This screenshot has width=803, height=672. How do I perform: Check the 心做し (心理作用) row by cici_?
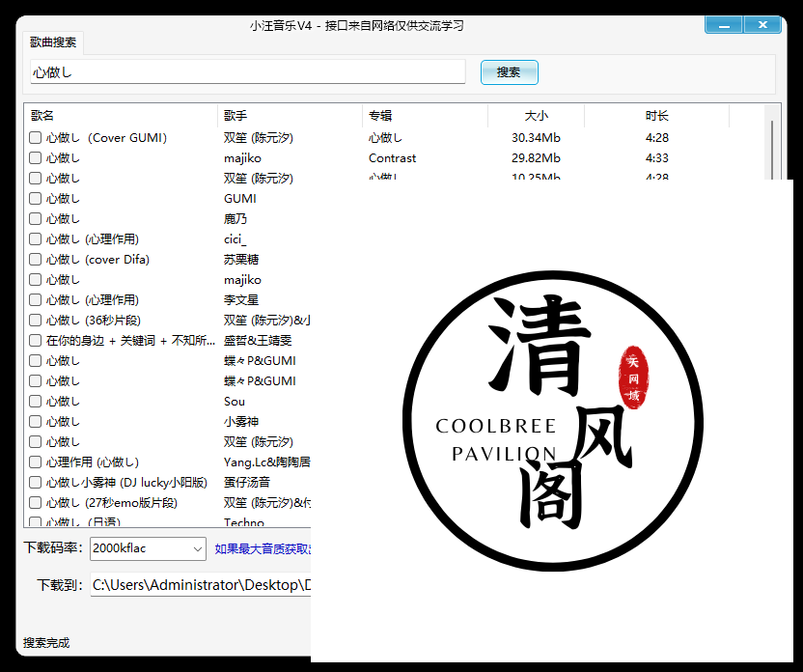point(36,238)
